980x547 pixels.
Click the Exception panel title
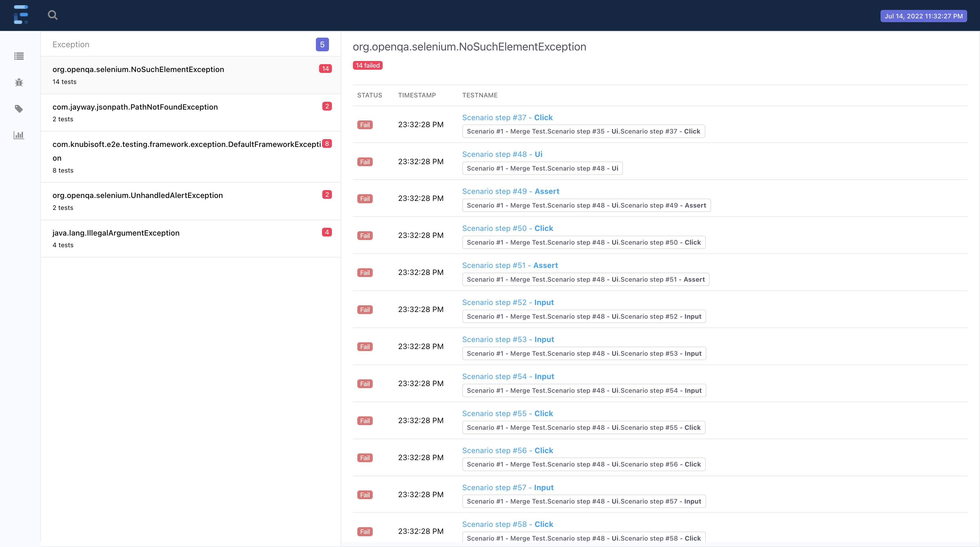click(71, 45)
